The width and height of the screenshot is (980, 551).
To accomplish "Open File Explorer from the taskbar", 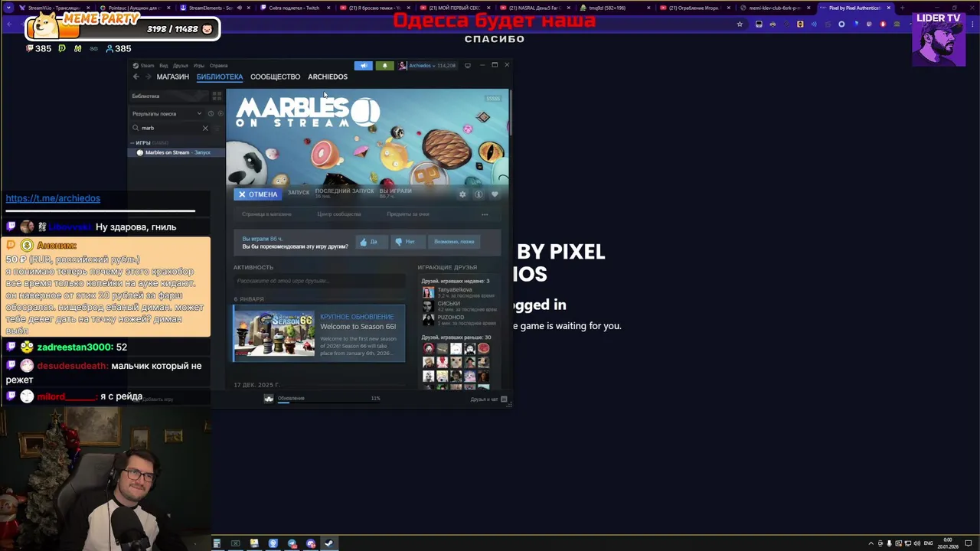I will [x=254, y=543].
